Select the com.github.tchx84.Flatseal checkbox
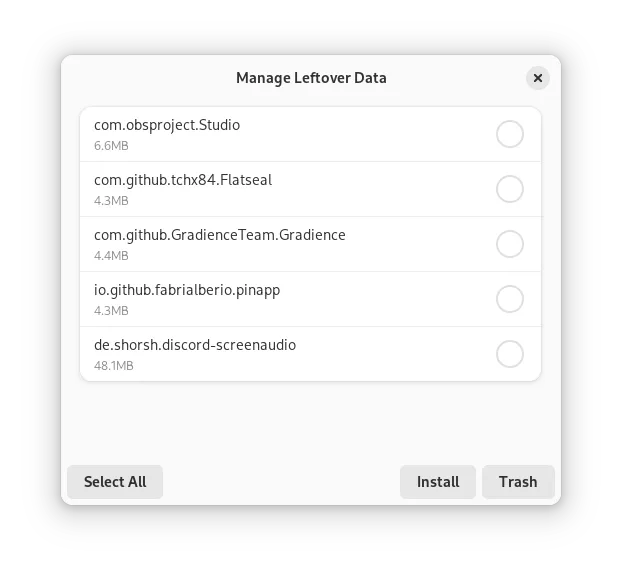This screenshot has width=622, height=572. tap(510, 189)
